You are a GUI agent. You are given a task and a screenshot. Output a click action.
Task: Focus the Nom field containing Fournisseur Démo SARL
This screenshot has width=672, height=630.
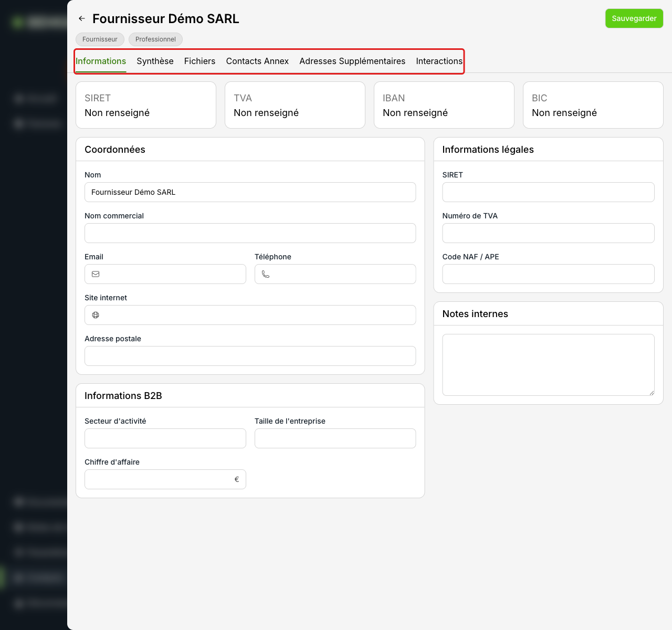pos(250,192)
